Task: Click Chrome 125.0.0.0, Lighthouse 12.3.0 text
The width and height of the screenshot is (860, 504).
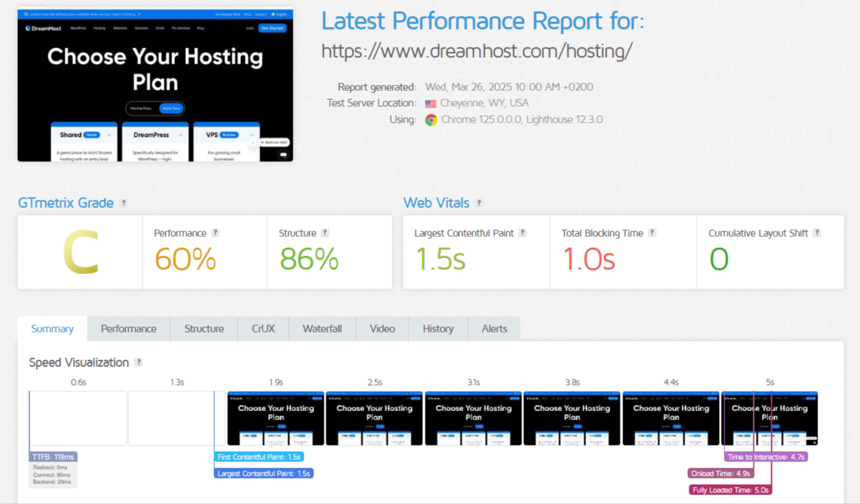Action: [522, 120]
